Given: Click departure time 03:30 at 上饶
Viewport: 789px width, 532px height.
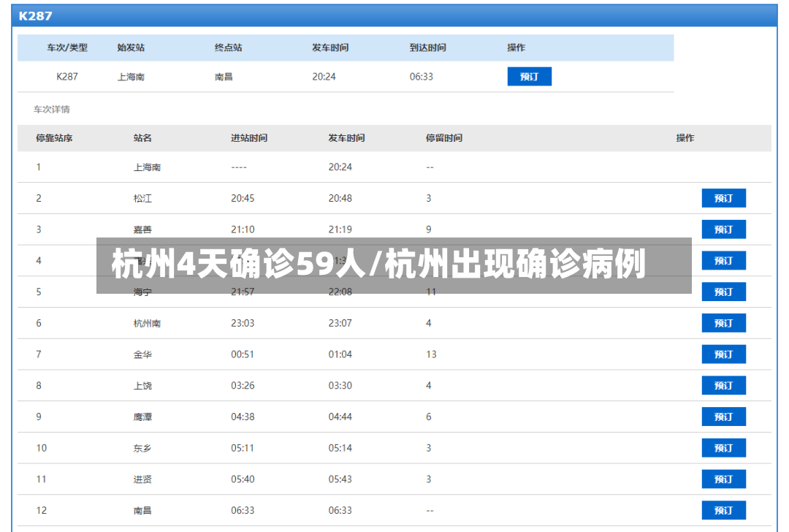Looking at the screenshot, I should coord(340,386).
